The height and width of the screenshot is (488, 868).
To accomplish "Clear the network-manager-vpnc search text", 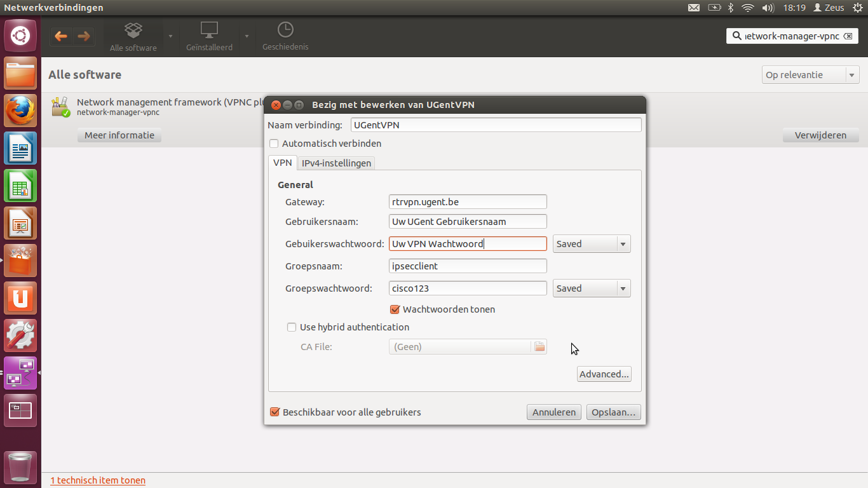I will tap(847, 36).
